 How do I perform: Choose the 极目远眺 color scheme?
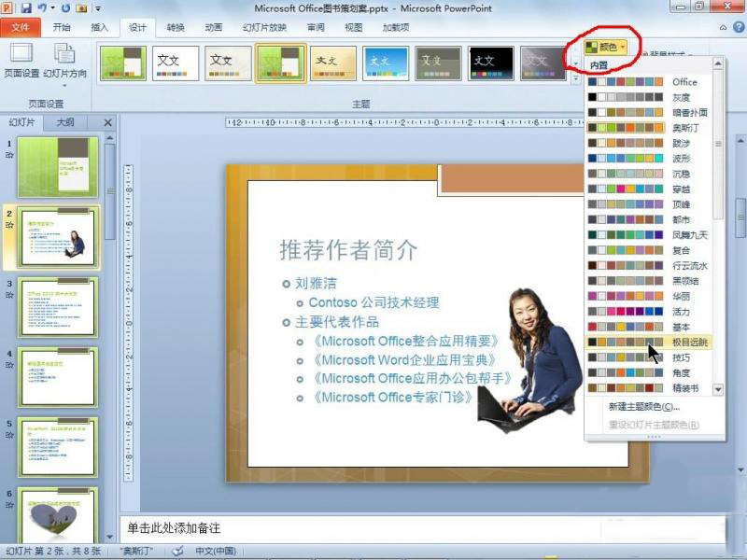coord(648,342)
